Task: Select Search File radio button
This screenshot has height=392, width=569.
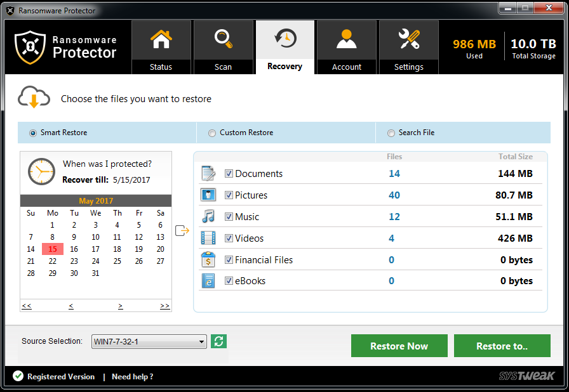Action: pyautogui.click(x=391, y=133)
